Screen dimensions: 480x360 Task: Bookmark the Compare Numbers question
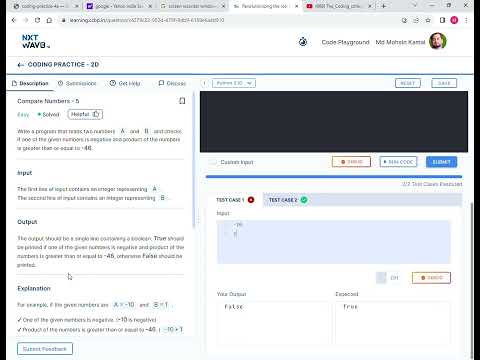[x=182, y=101]
